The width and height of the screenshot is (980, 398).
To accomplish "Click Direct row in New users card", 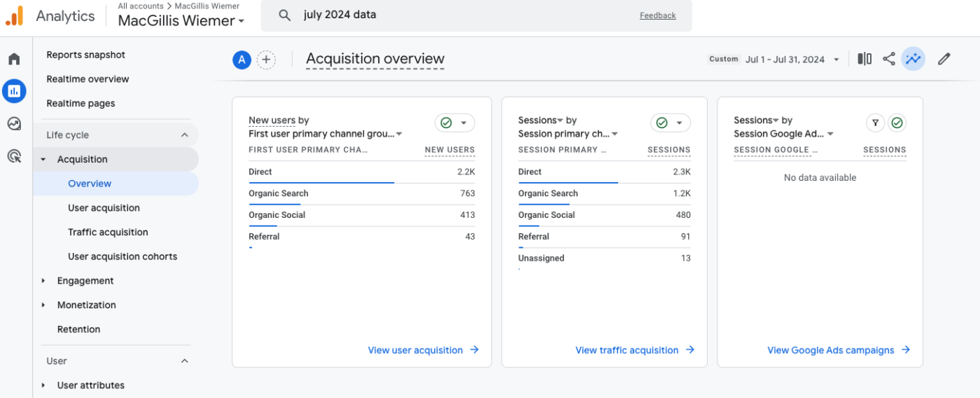I will (362, 172).
